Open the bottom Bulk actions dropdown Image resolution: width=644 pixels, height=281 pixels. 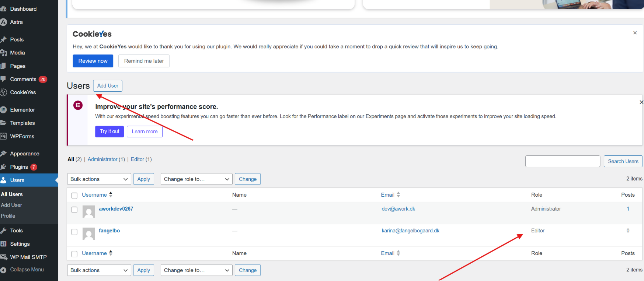coord(99,270)
